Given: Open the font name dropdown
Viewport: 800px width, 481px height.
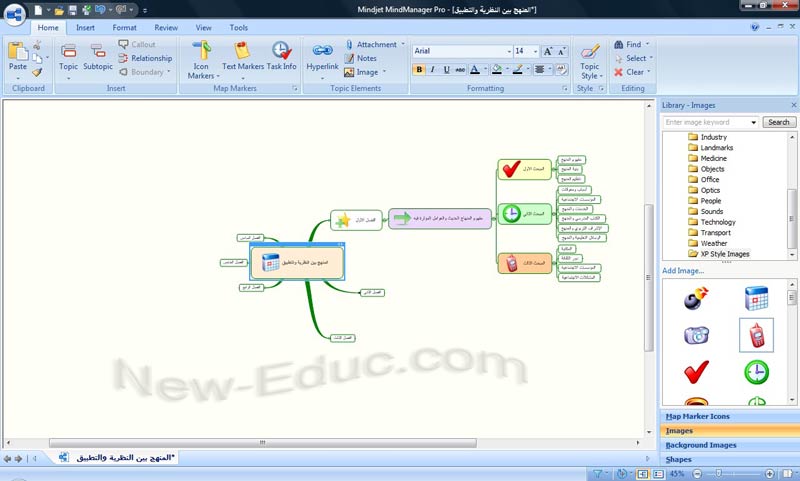Looking at the screenshot, I should tap(509, 51).
